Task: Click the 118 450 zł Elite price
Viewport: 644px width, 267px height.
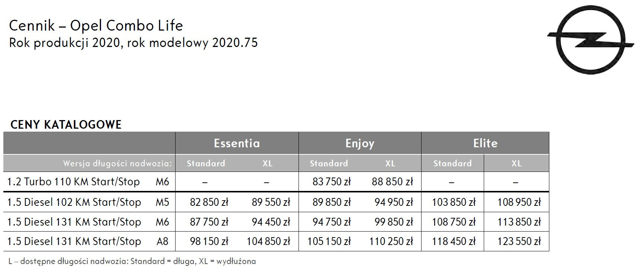Action: [454, 242]
